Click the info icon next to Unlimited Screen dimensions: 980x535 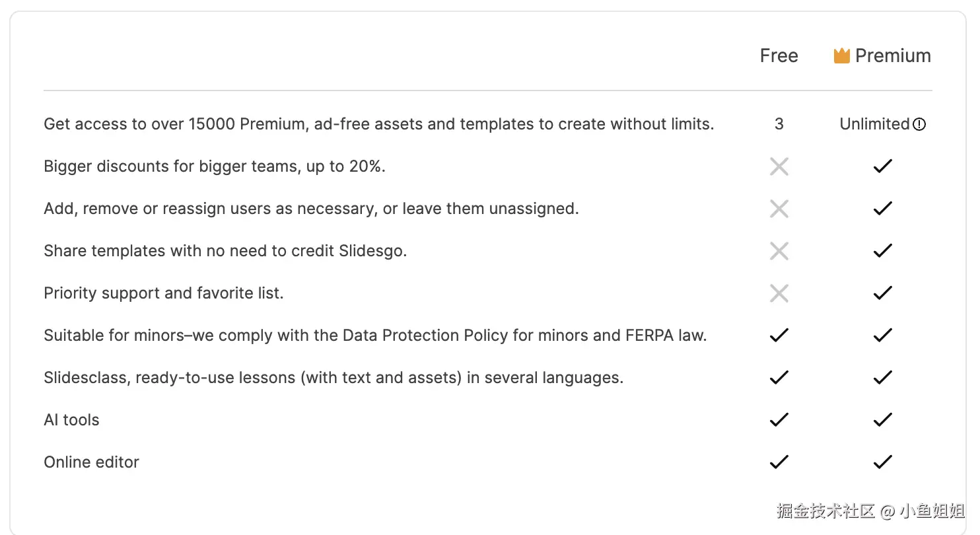(919, 124)
